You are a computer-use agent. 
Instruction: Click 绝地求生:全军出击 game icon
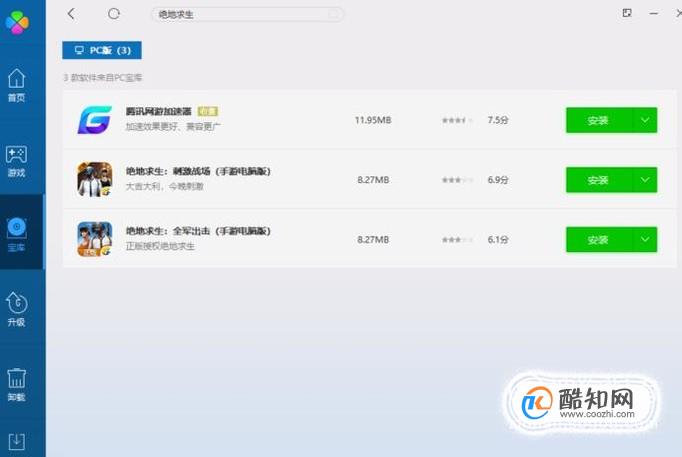click(95, 239)
